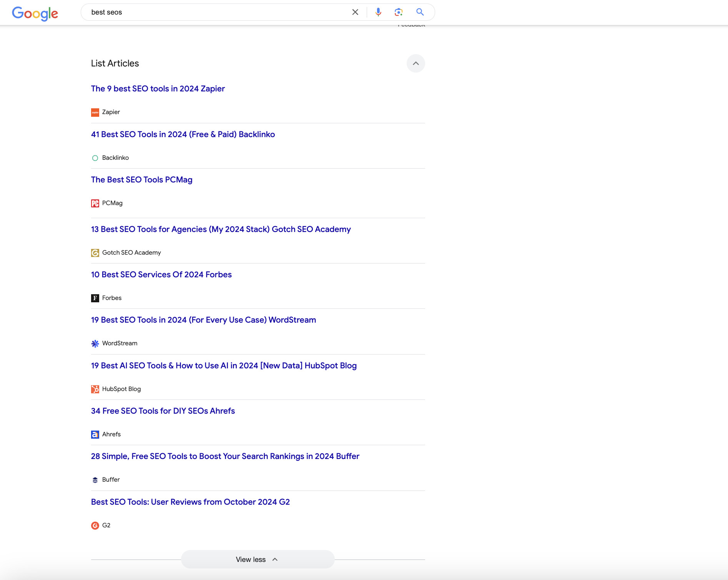Screen dimensions: 728x580
Task: Click the PCMag favicon
Action: click(95, 203)
